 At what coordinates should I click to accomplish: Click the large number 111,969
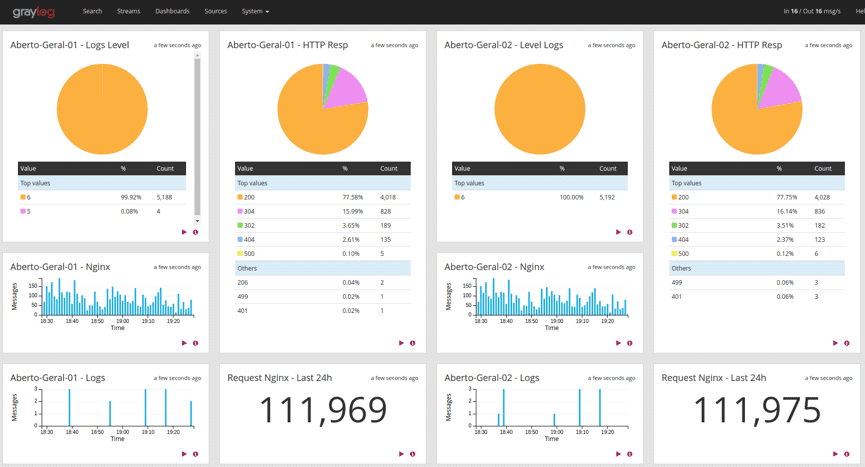tap(323, 410)
